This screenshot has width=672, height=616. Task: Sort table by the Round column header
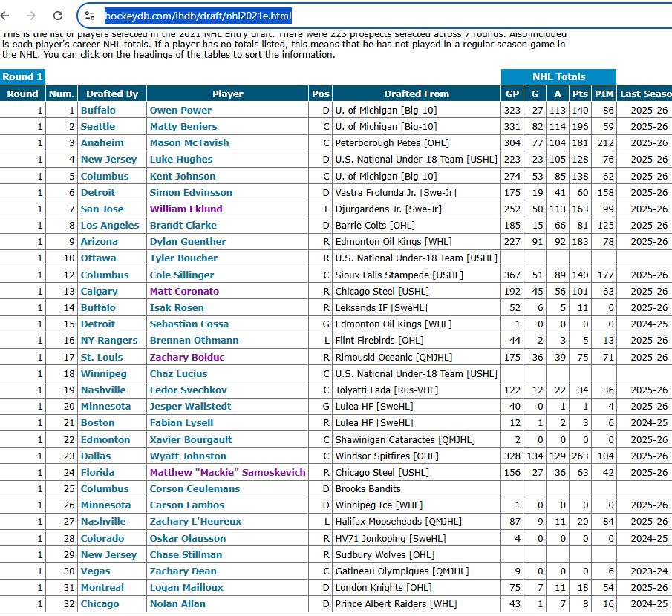(22, 94)
